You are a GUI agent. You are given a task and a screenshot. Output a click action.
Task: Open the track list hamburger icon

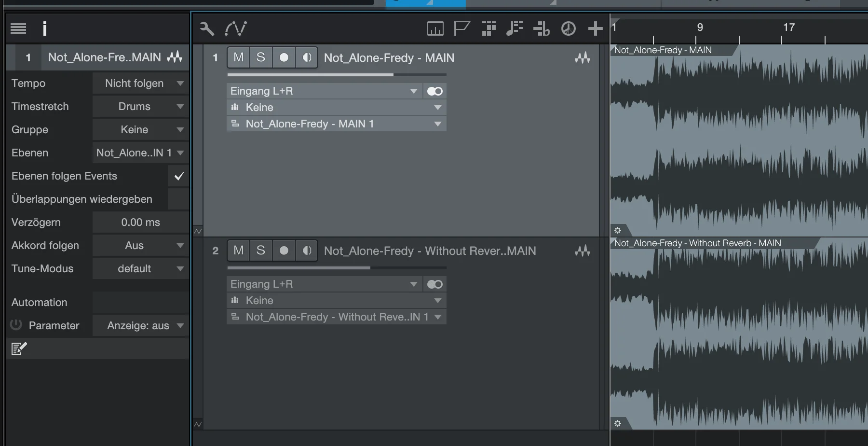pyautogui.click(x=18, y=29)
